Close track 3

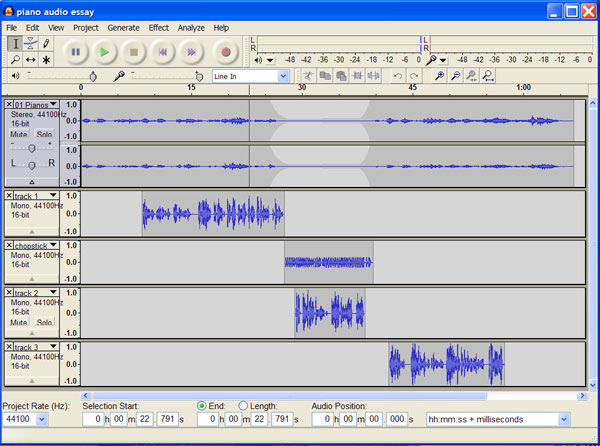(x=9, y=347)
